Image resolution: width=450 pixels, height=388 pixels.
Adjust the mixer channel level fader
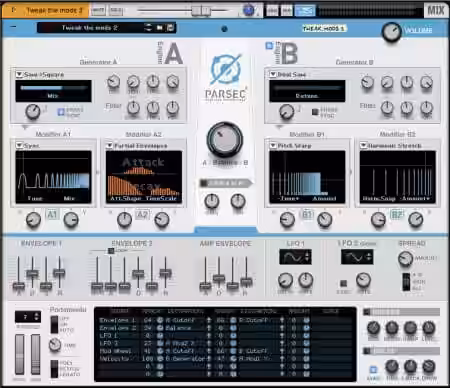click(x=201, y=11)
